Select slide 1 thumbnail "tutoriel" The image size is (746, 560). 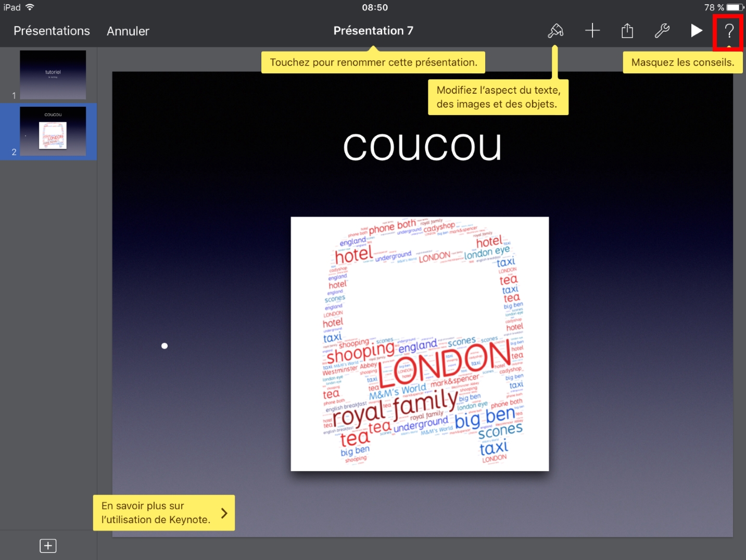point(53,75)
